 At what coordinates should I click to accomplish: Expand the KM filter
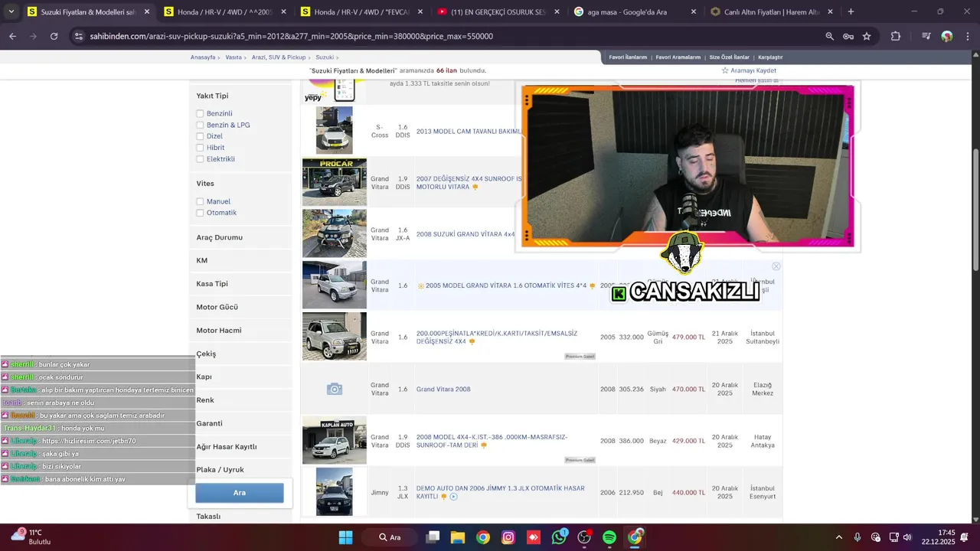tap(240, 260)
